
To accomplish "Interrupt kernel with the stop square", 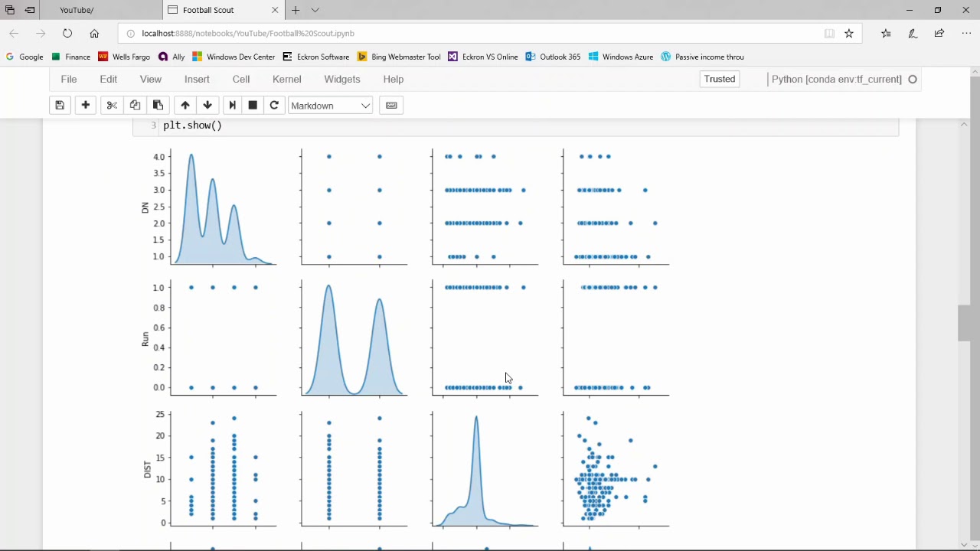I will click(253, 106).
